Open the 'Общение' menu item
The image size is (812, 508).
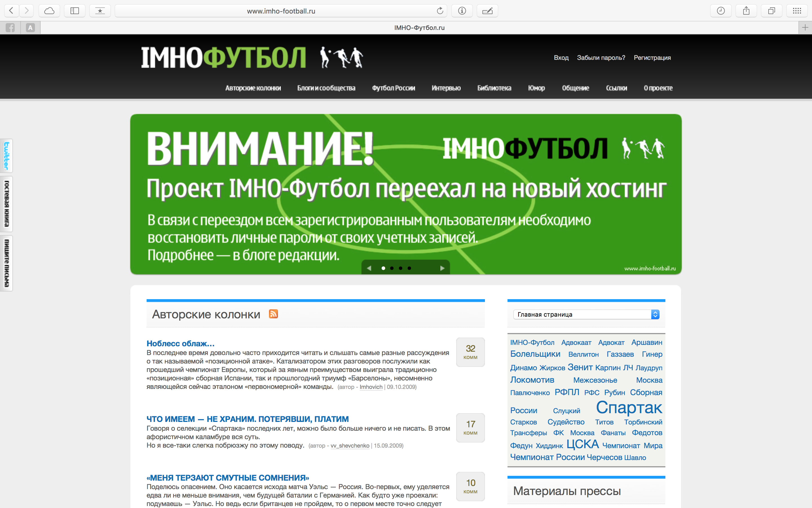[575, 88]
